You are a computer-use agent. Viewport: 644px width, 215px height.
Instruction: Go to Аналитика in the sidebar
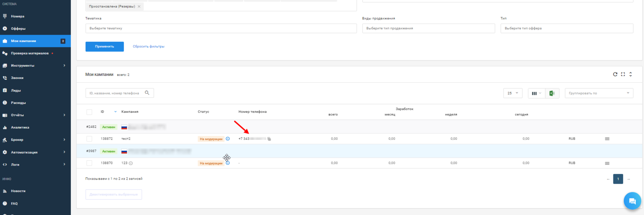[x=20, y=127]
